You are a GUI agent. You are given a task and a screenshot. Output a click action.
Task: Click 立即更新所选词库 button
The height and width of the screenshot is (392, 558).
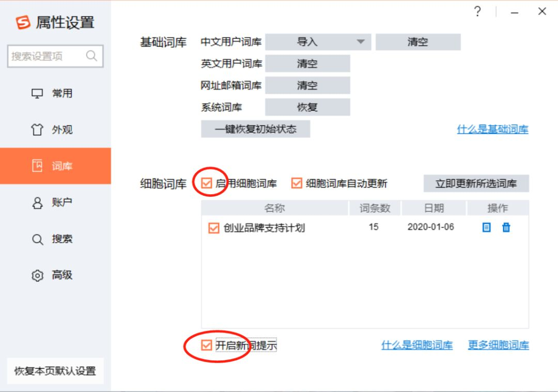[x=476, y=183]
